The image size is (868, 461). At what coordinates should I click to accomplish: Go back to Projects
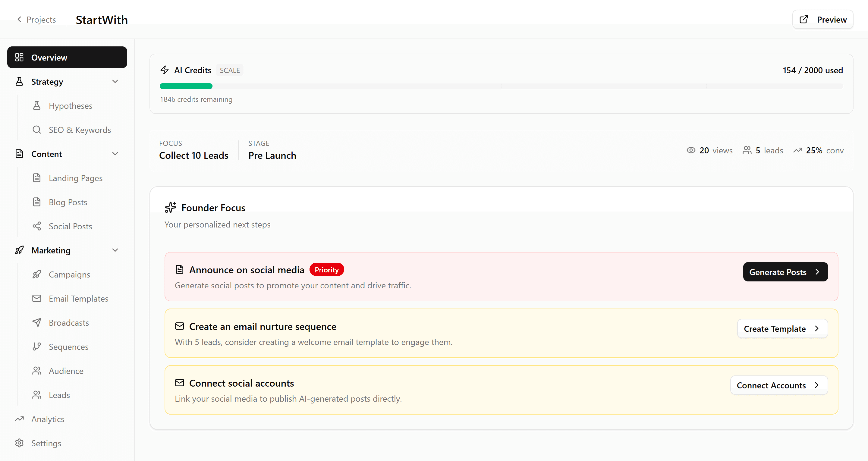pos(36,20)
